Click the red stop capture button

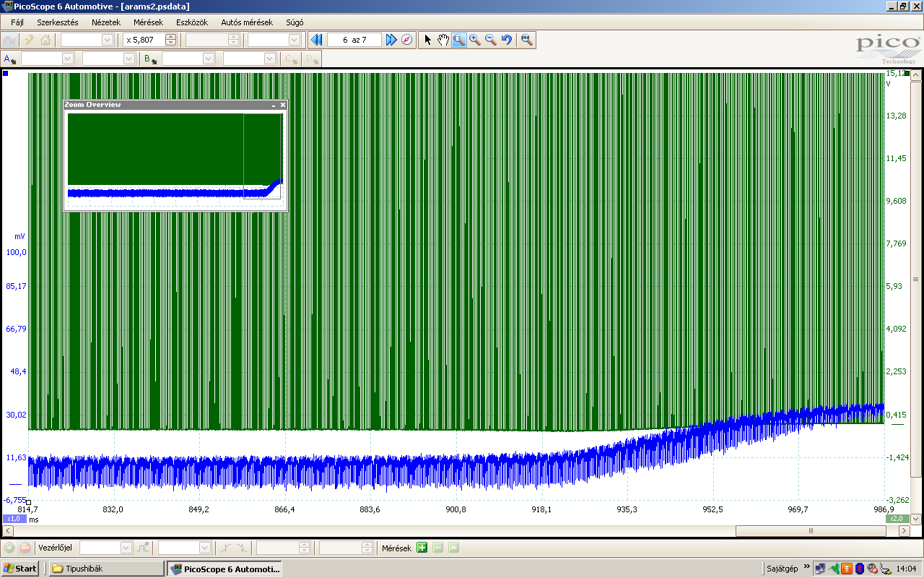(x=25, y=548)
